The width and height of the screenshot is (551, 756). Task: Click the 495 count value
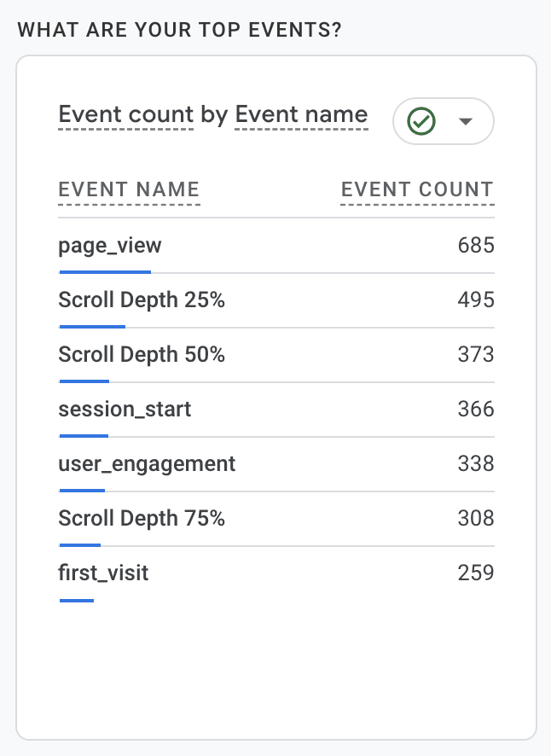(476, 300)
